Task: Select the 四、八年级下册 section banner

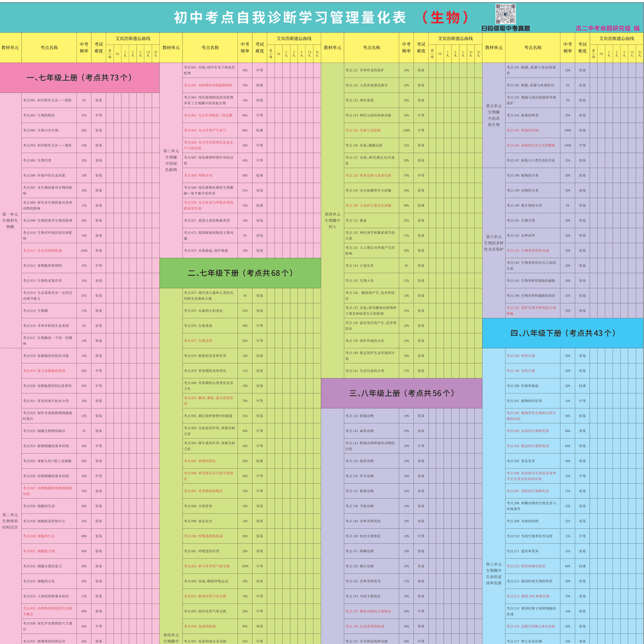Action: tap(563, 333)
